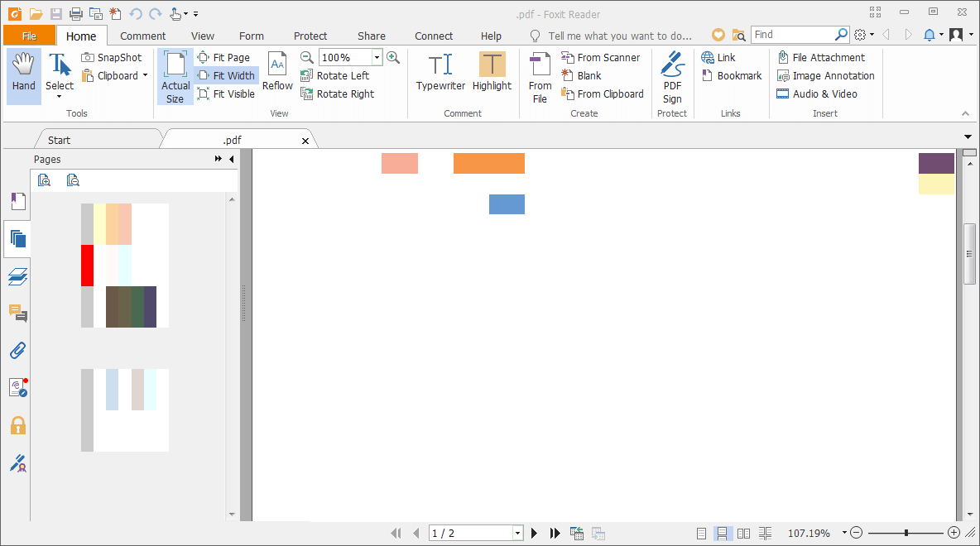980x546 pixels.
Task: Open the Attachments side panel
Action: point(17,351)
